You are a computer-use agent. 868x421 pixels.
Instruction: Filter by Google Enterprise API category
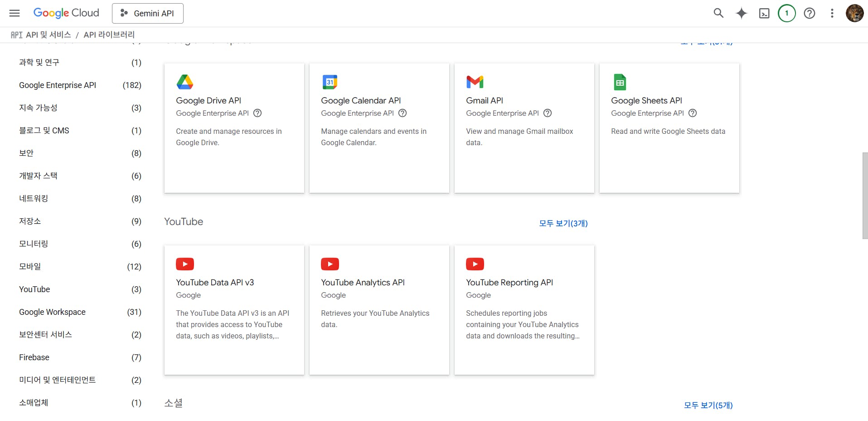[58, 85]
